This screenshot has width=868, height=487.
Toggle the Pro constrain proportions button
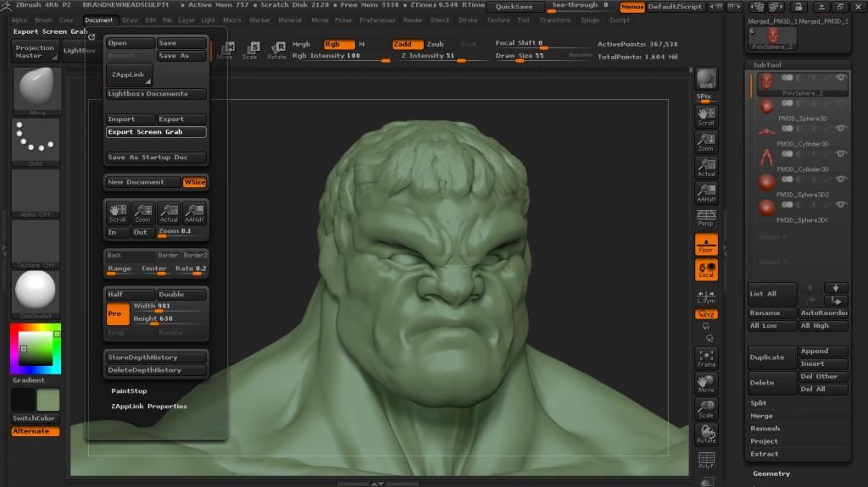(117, 313)
